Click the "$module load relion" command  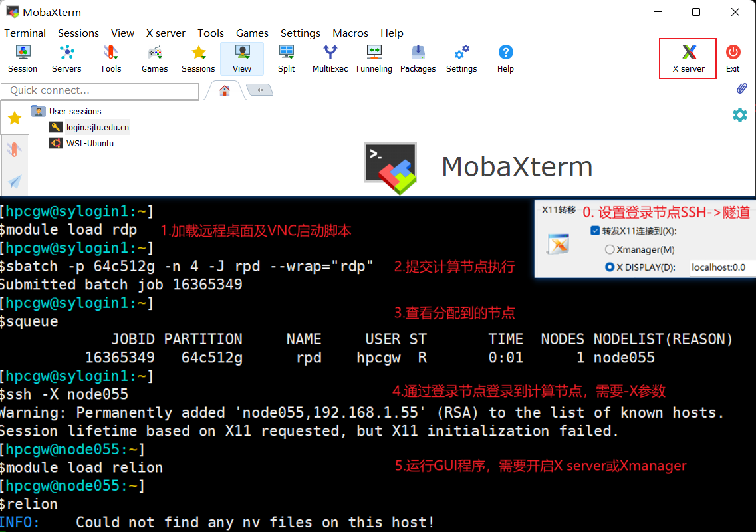tap(82, 467)
